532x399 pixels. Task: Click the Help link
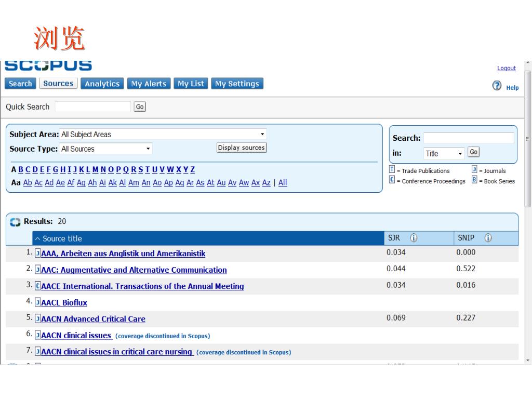pyautogui.click(x=512, y=87)
